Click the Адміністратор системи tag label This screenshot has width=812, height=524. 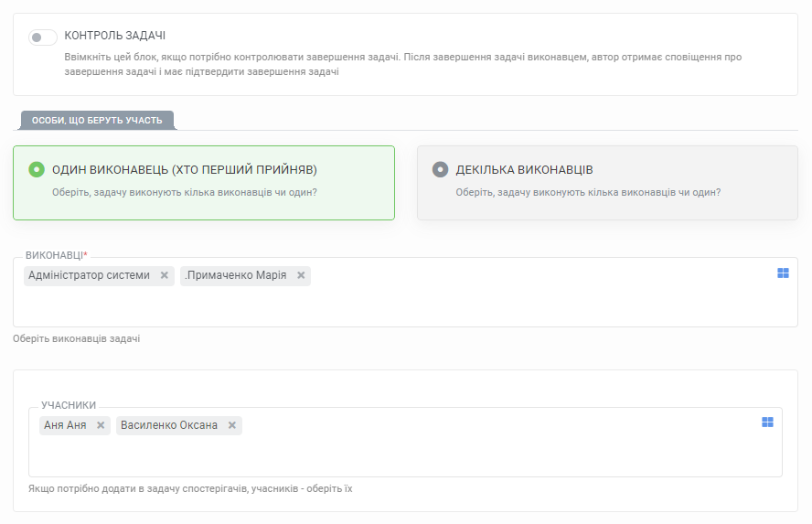pos(89,275)
